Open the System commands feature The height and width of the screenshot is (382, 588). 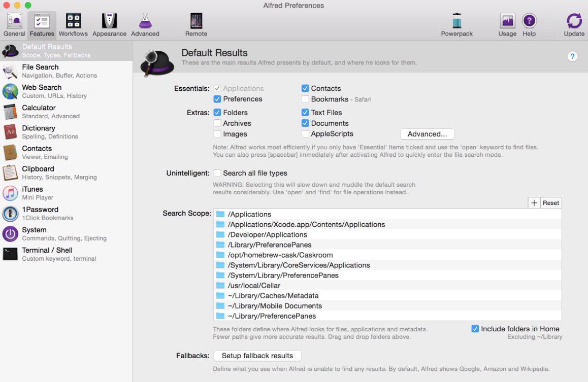[x=67, y=234]
